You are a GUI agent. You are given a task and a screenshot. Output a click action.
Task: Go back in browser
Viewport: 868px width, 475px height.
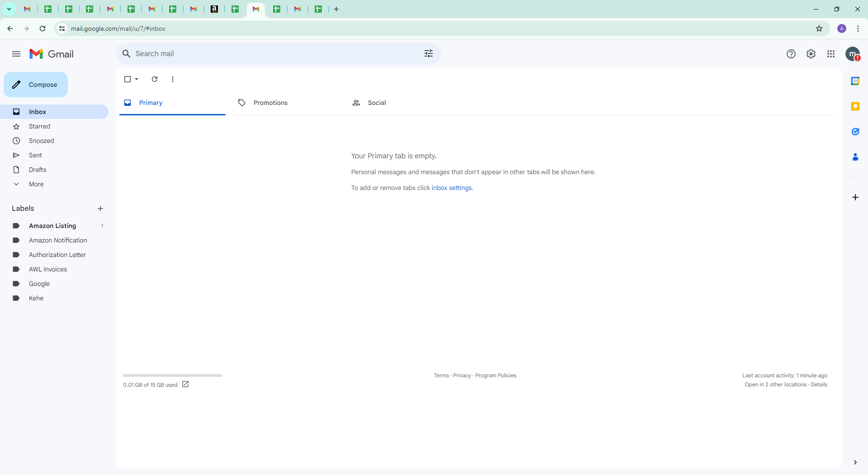pyautogui.click(x=10, y=28)
